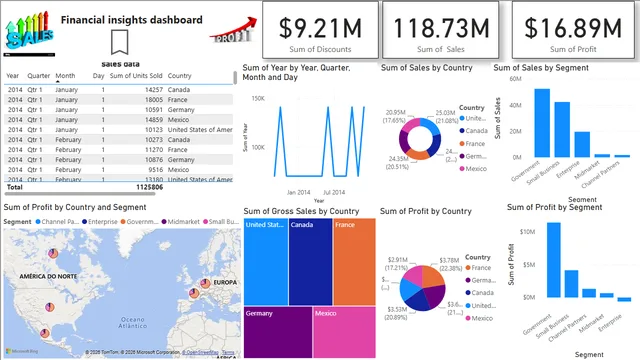Select the Sum of Profit card
The width and height of the screenshot is (640, 360).
point(573,30)
